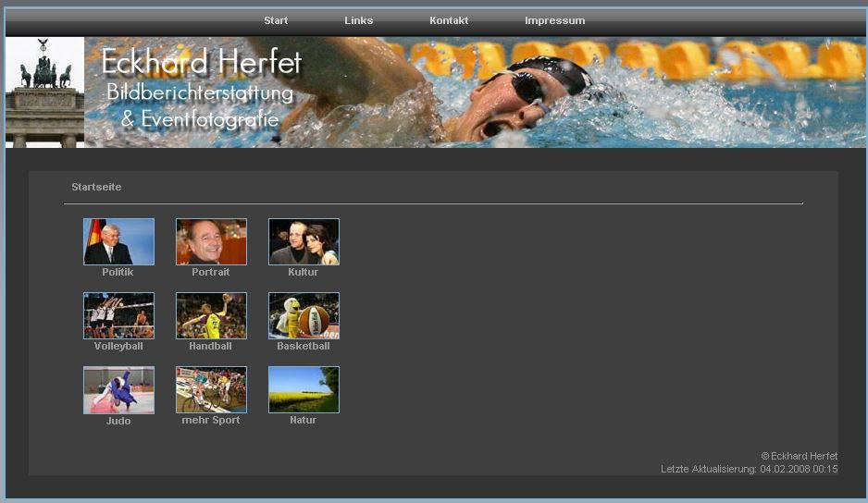Click the Handball player thumbnail
This screenshot has height=503, width=868.
click(x=211, y=316)
